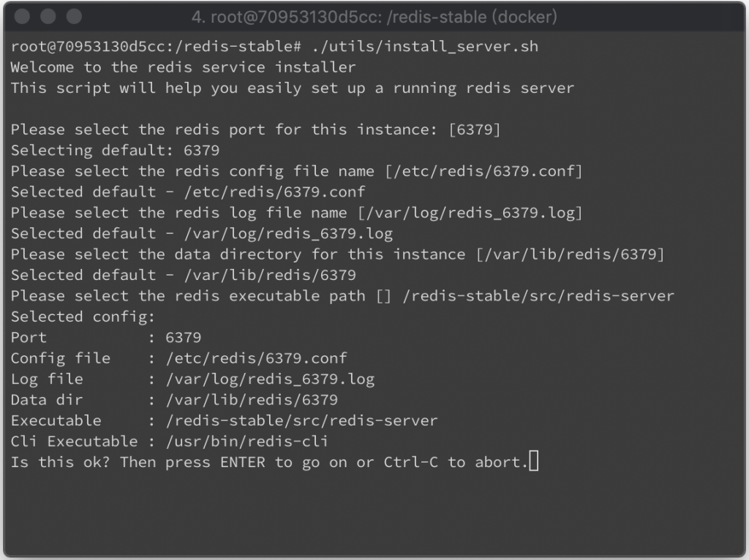Image resolution: width=749 pixels, height=560 pixels.
Task: Click the Executable summary path
Action: [x=301, y=420]
